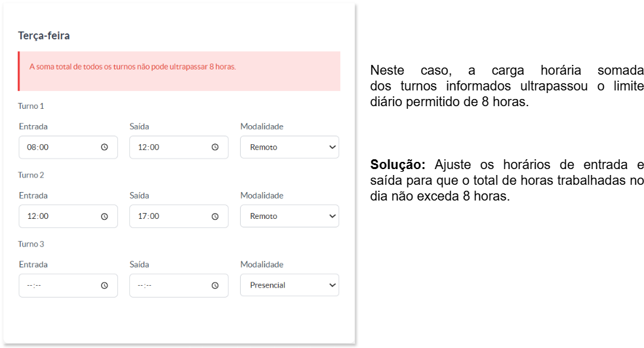Open the clock picker for Turno 2 Saída
644x348 pixels.
(x=215, y=216)
